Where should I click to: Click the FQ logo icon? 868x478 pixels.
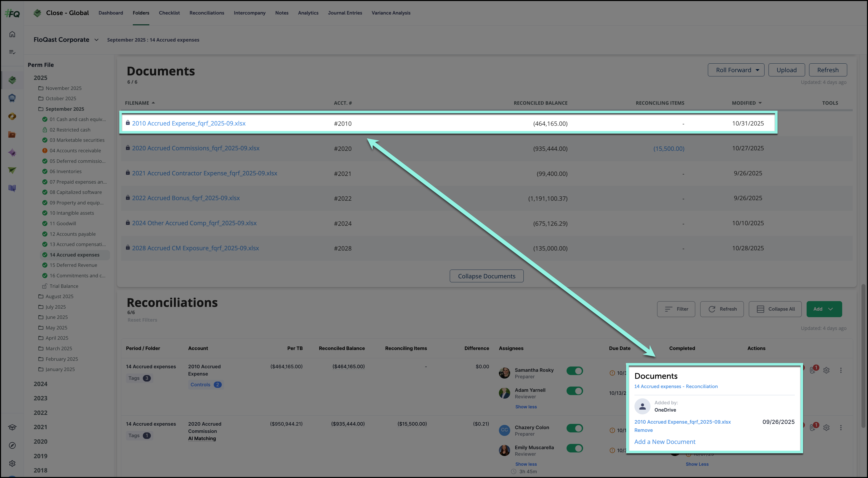[12, 14]
